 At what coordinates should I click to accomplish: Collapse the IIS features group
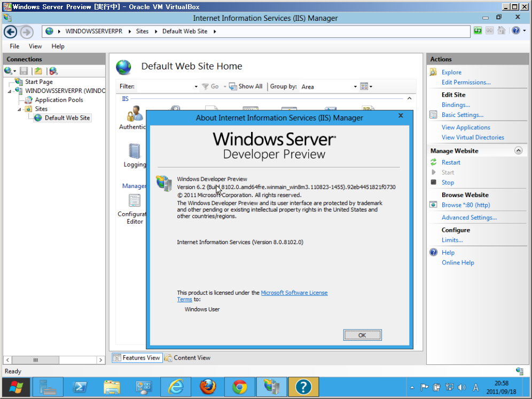point(409,99)
